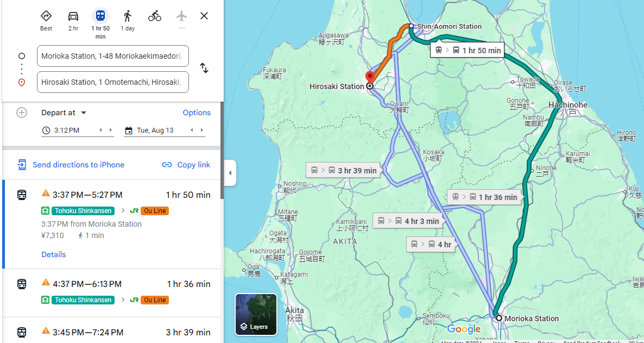Send directions to iPhone

pos(70,165)
